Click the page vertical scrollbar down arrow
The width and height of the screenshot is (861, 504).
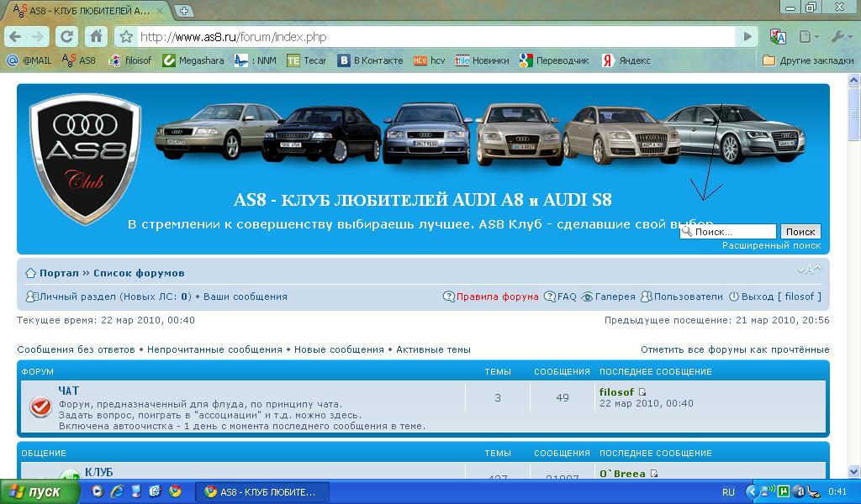pyautogui.click(x=854, y=471)
